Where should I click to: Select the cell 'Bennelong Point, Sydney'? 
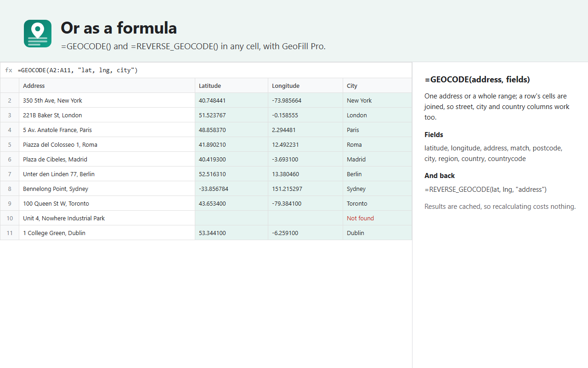pyautogui.click(x=107, y=189)
